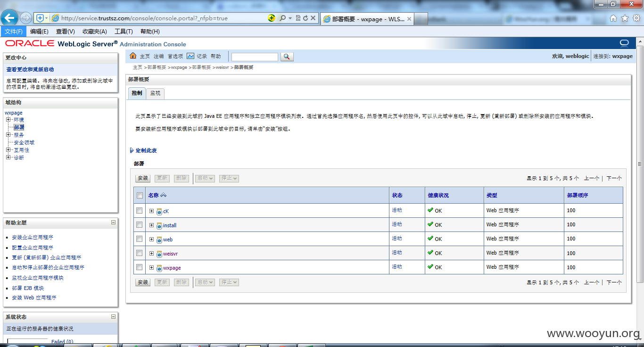Click the console search input field
The image size is (644, 347).
pyautogui.click(x=255, y=57)
